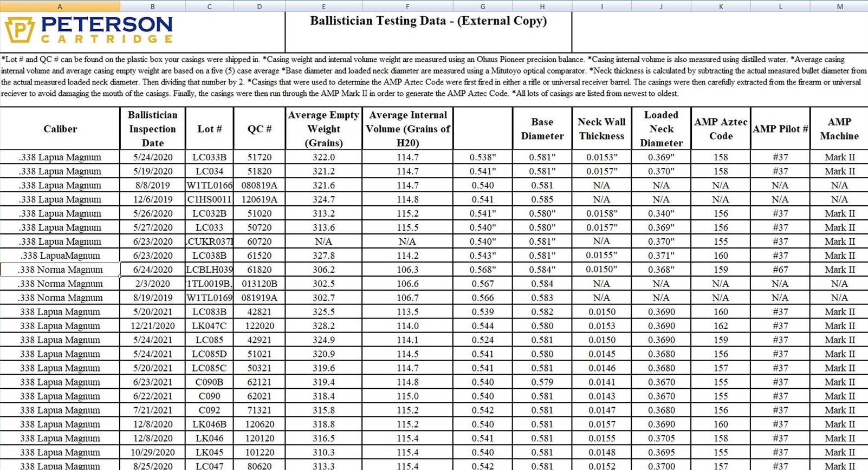The image size is (868, 470).
Task: Select column F header
Action: (407, 6)
